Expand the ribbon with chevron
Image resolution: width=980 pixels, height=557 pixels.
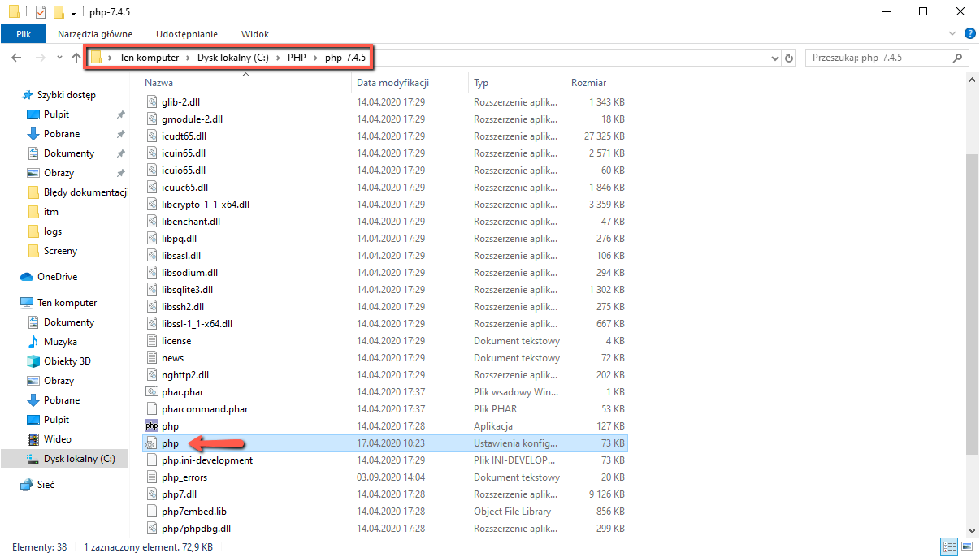(x=953, y=33)
